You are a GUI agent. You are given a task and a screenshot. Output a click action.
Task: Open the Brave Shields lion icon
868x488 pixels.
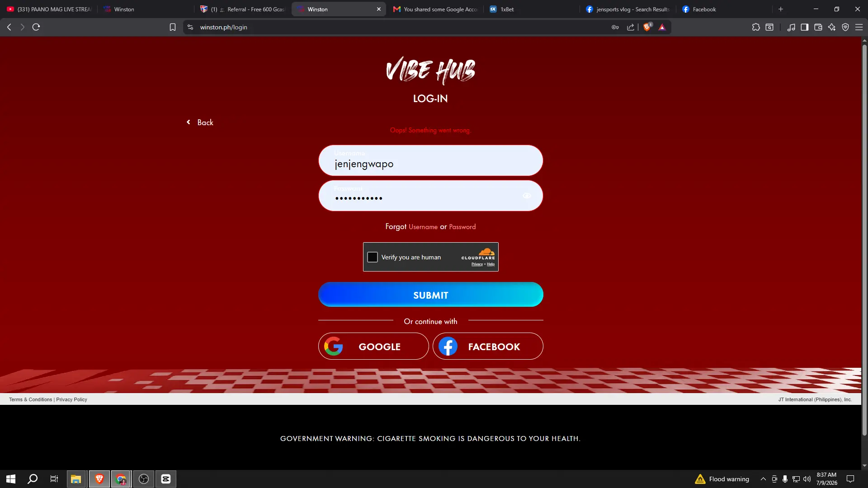(647, 27)
